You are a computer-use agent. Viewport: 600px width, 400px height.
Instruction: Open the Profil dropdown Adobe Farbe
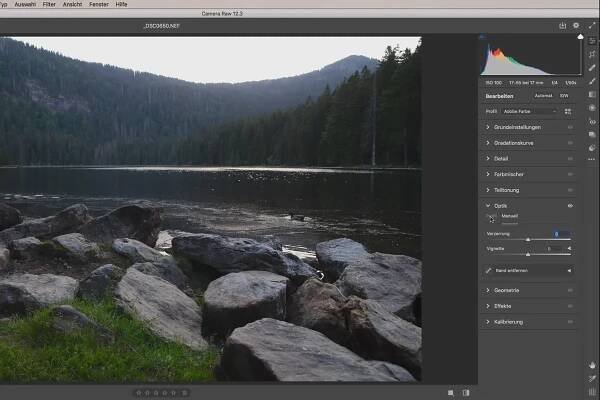(x=530, y=111)
